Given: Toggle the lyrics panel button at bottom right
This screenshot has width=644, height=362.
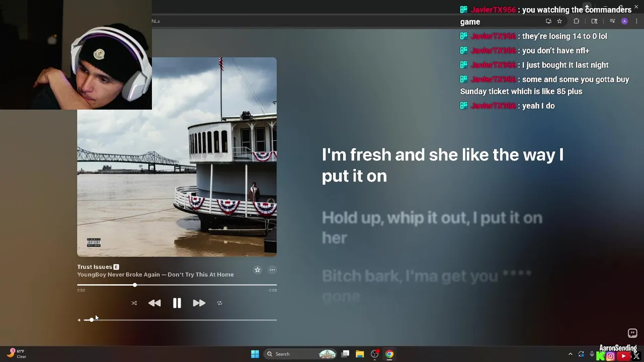Looking at the screenshot, I should (632, 333).
